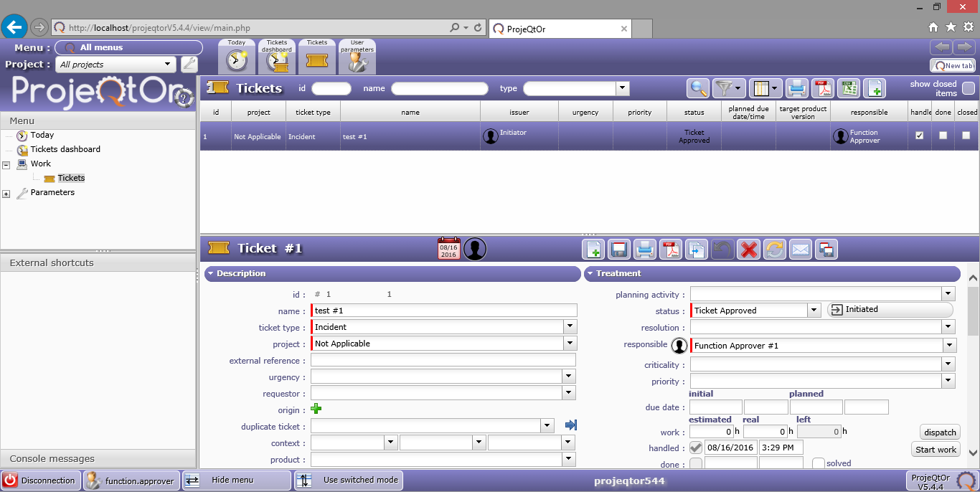Open the advanced filter funnel dropdown

(729, 88)
